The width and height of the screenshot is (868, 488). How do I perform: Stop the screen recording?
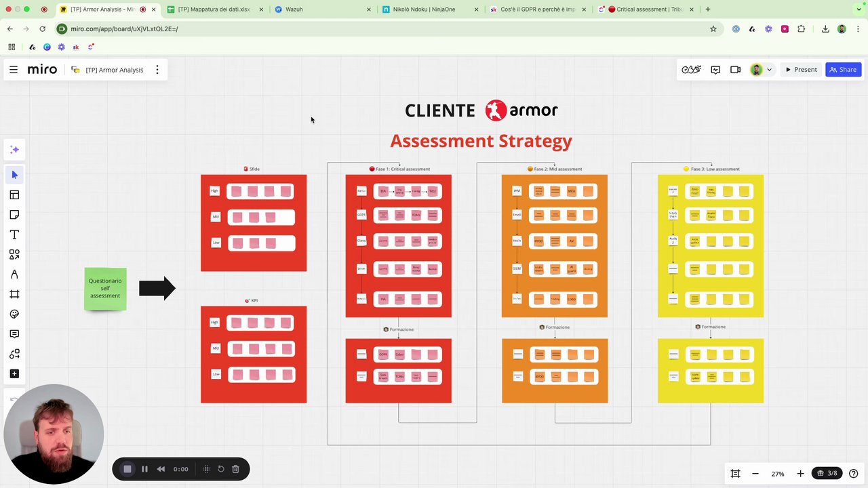point(127,469)
